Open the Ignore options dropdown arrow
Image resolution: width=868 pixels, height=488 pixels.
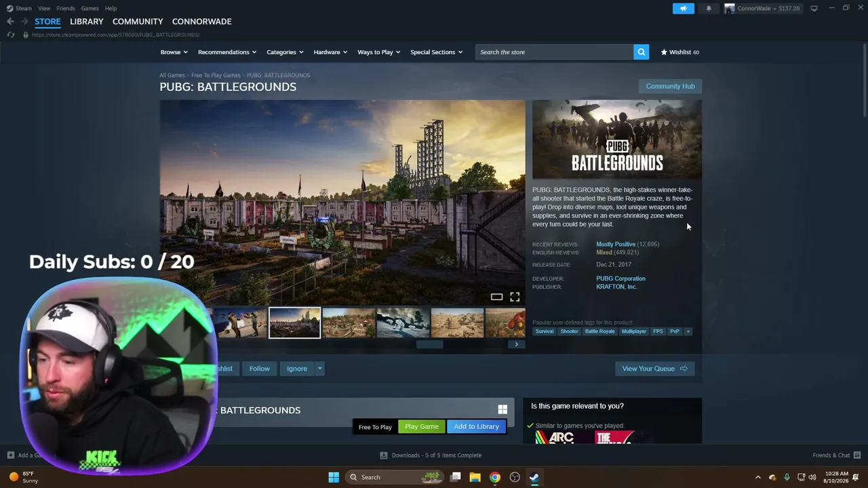tap(319, 369)
